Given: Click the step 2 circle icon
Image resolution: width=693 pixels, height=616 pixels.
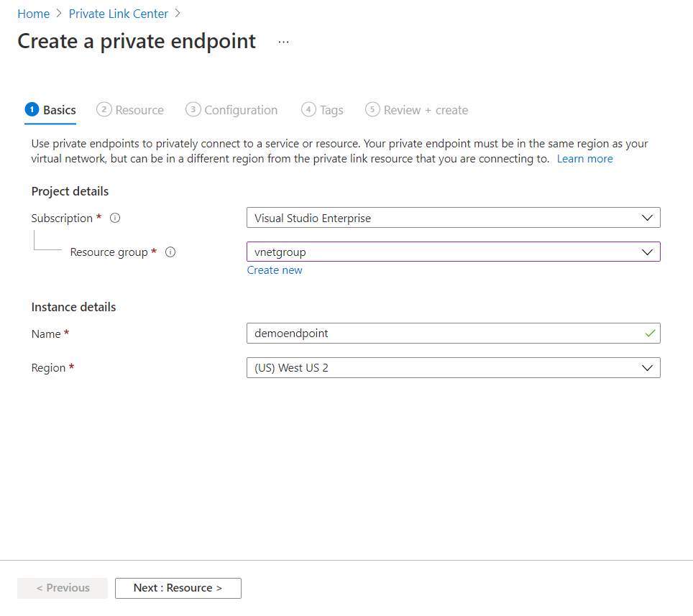Looking at the screenshot, I should tap(104, 109).
